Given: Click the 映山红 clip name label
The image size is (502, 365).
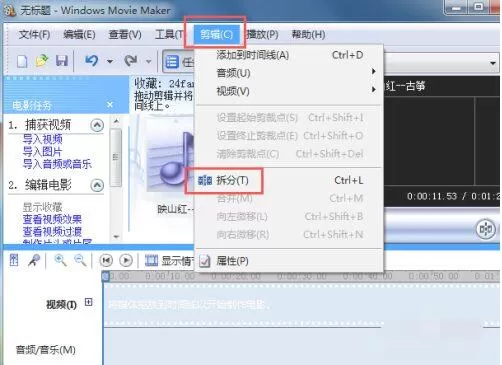Looking at the screenshot, I should tap(175, 209).
